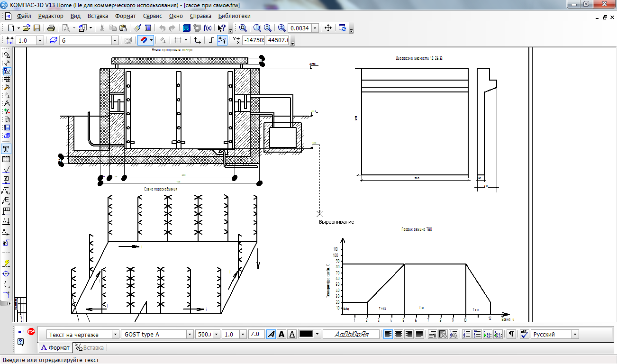Refresh the view with the redraw icon
The width and height of the screenshot is (617, 364).
tap(342, 28)
